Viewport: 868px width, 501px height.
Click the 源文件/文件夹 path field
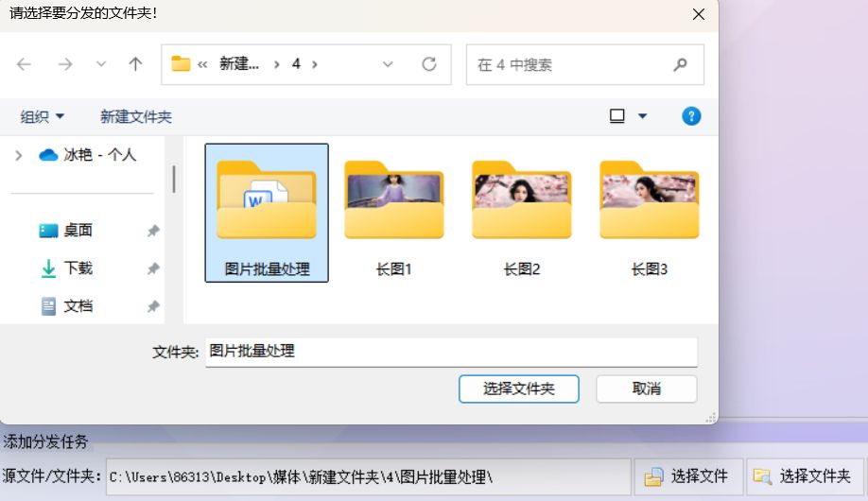(x=368, y=476)
